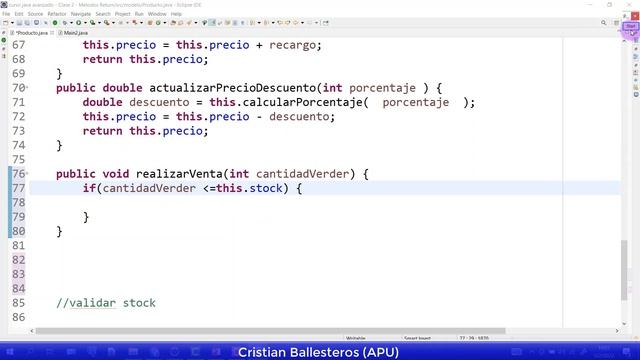Toggle Mark Occurrences highlighted button
This screenshot has height=360, width=640.
click(x=212, y=23)
